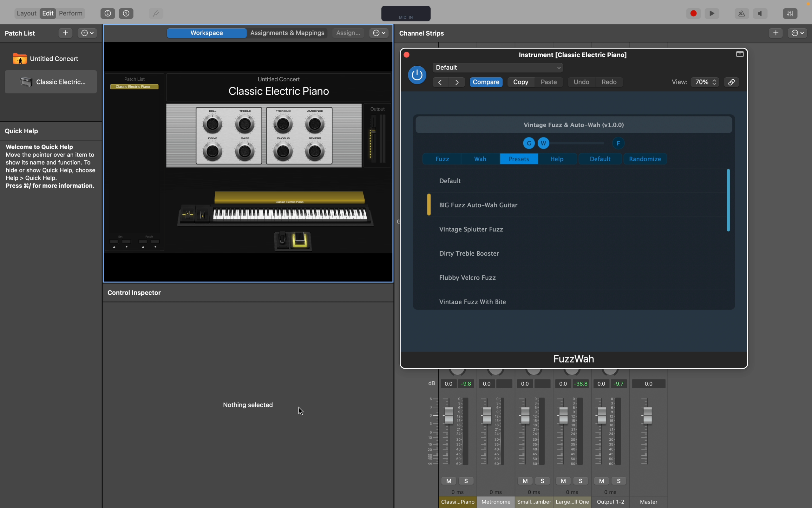The image size is (812, 508).
Task: Click the plugin link chain icon
Action: 731,82
